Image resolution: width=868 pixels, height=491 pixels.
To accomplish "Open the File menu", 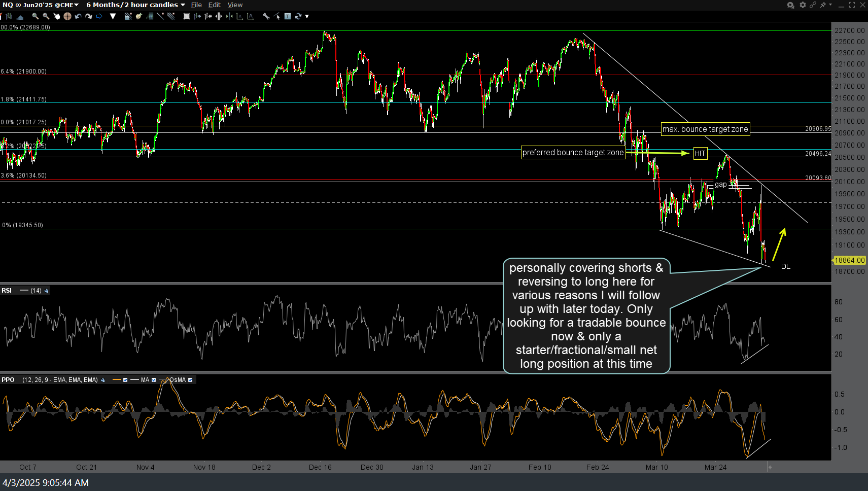I will tap(196, 5).
